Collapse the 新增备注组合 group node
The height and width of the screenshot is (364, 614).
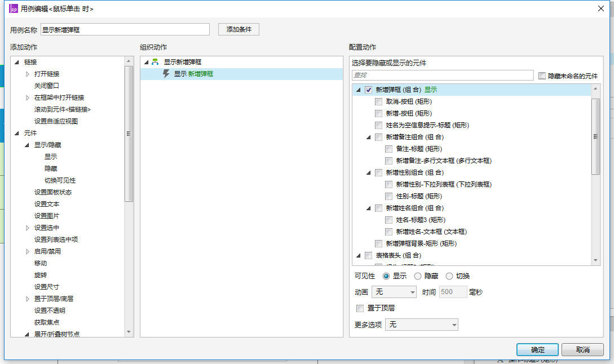[369, 137]
